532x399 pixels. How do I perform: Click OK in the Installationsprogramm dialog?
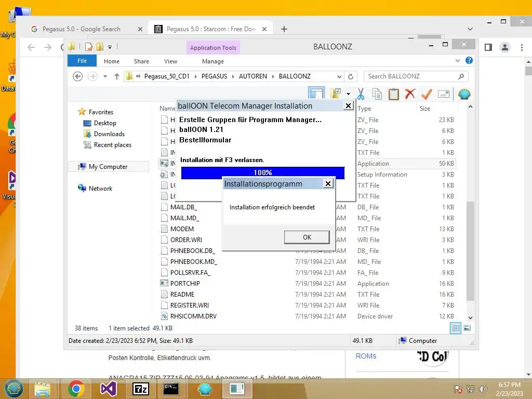(307, 237)
